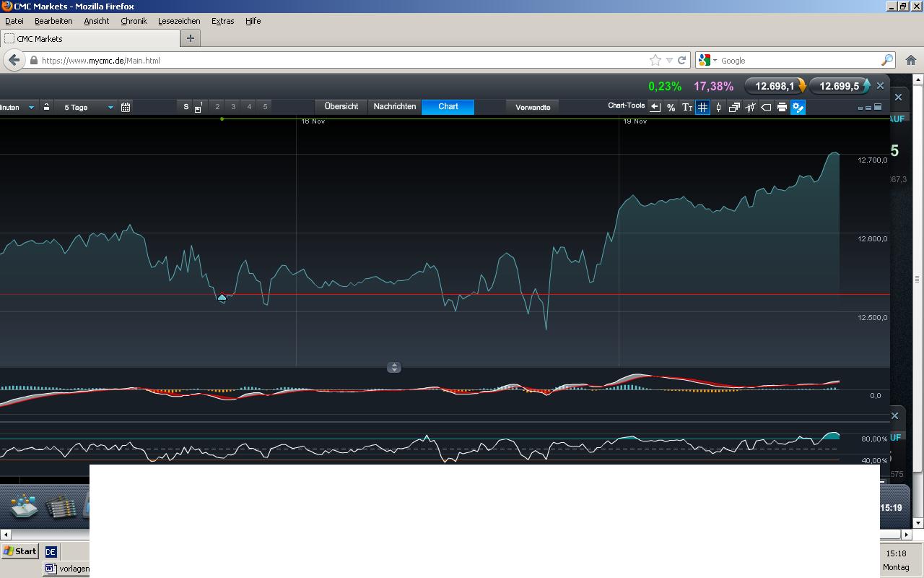Close the lower right side panel
This screenshot has width=924, height=578.
pos(895,415)
